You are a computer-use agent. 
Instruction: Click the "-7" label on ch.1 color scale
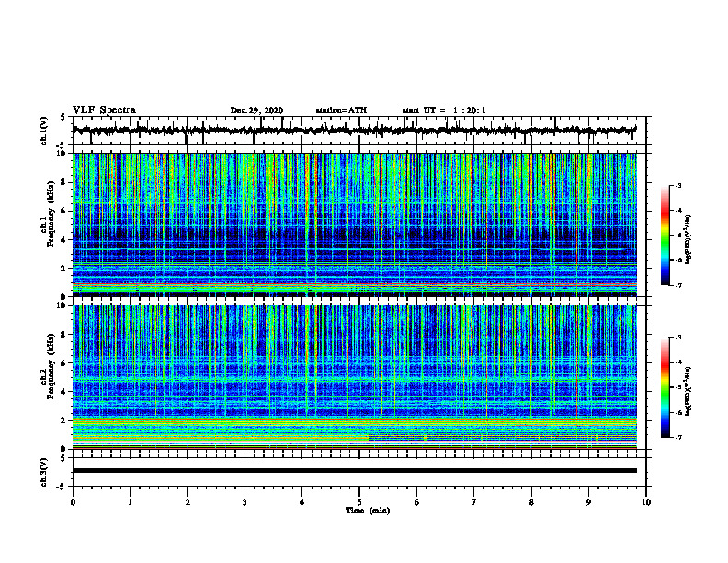(678, 285)
